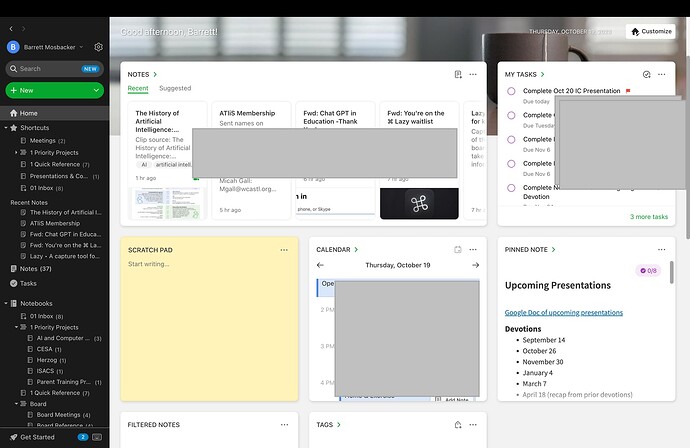Open Parent Training Pr... notebook
The width and height of the screenshot is (690, 448).
click(64, 382)
